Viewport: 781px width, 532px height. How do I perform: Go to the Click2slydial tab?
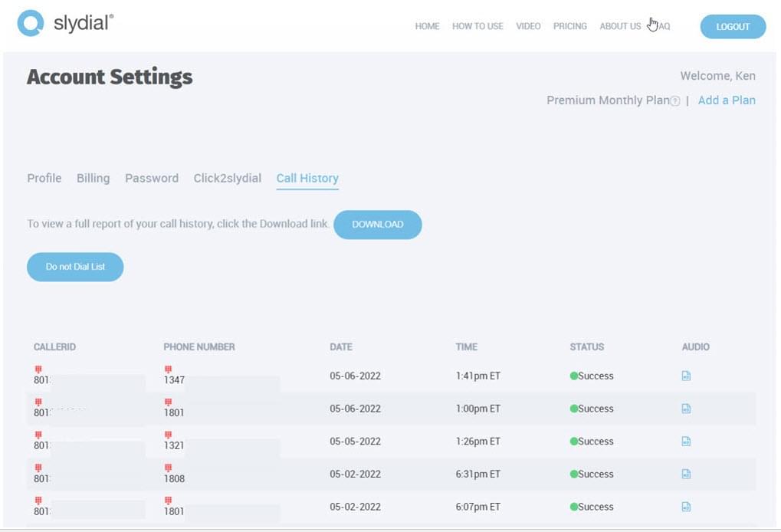click(x=227, y=178)
